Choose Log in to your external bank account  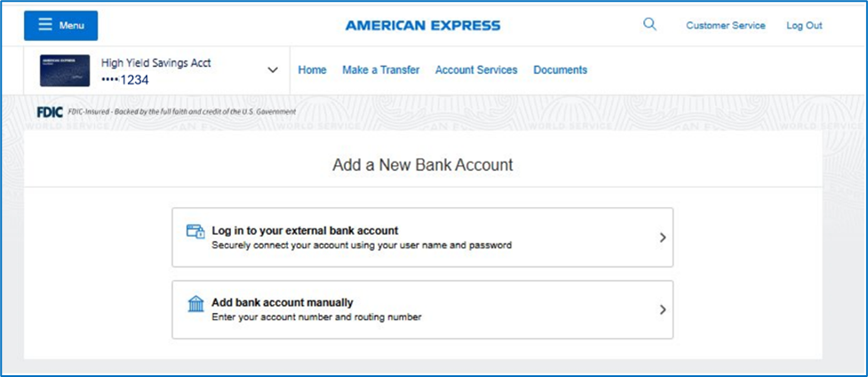pos(305,231)
